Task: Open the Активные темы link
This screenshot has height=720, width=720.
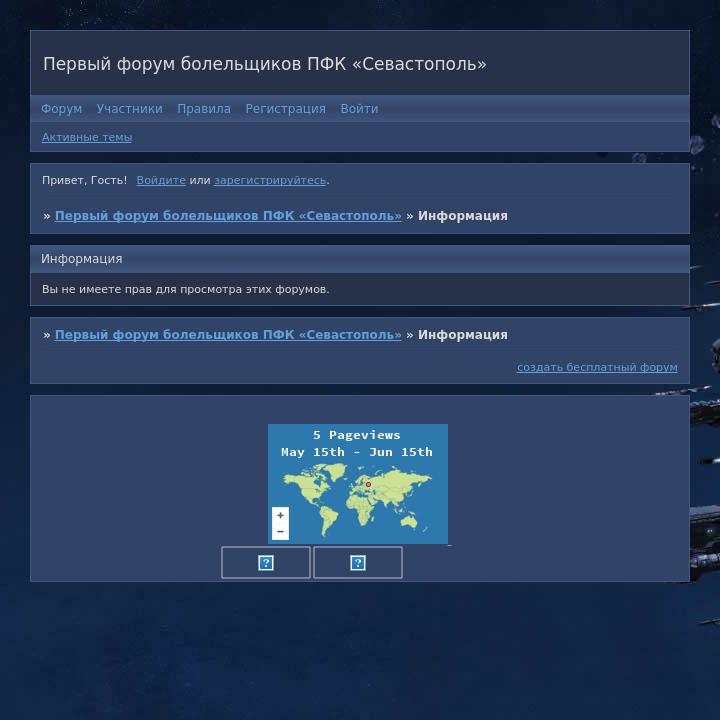Action: [87, 137]
